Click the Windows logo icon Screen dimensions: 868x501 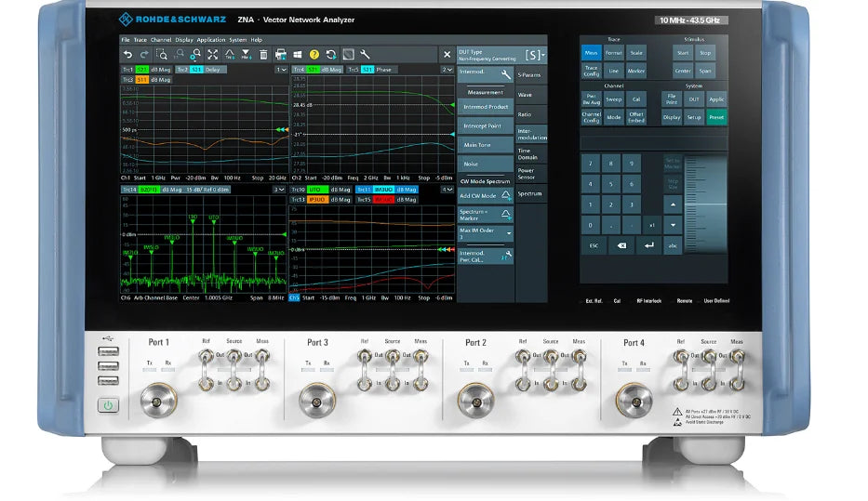(x=298, y=54)
